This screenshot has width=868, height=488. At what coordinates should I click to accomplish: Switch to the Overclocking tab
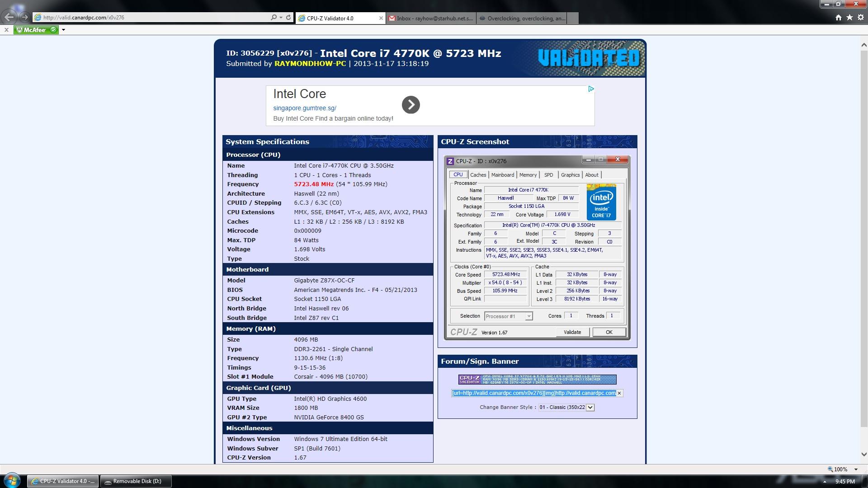pos(521,19)
